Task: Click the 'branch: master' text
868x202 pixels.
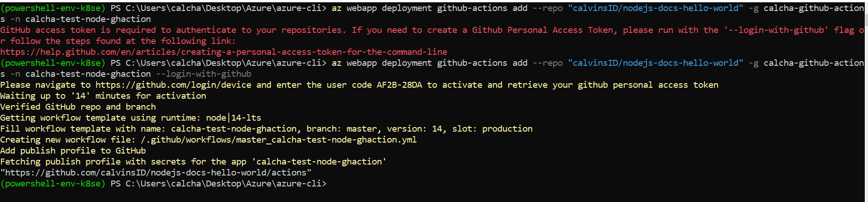Action: coord(342,129)
